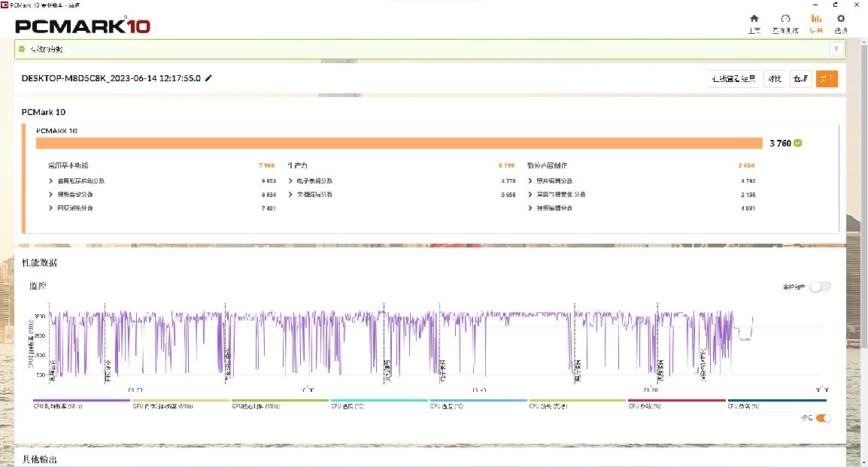
Task: Toggle the switch at top-right of monitoring chart
Action: (x=820, y=287)
